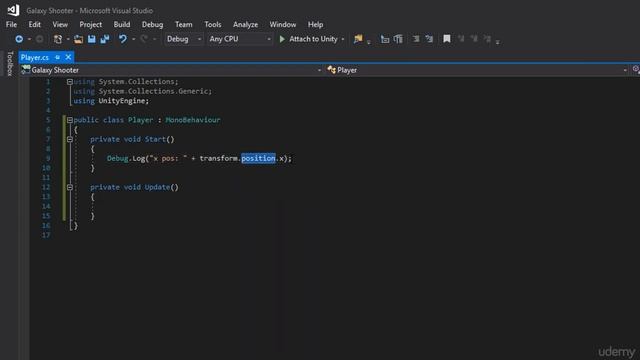This screenshot has width=640, height=360.
Task: Open the View menu
Action: pyautogui.click(x=60, y=24)
